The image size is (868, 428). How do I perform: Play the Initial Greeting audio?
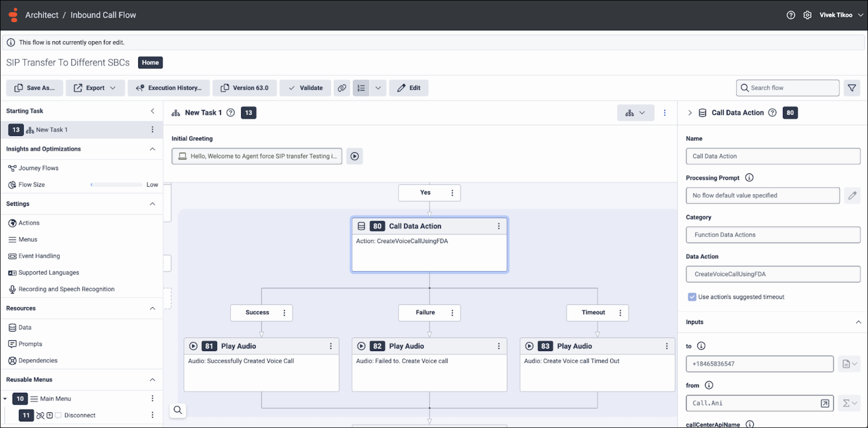(354, 156)
